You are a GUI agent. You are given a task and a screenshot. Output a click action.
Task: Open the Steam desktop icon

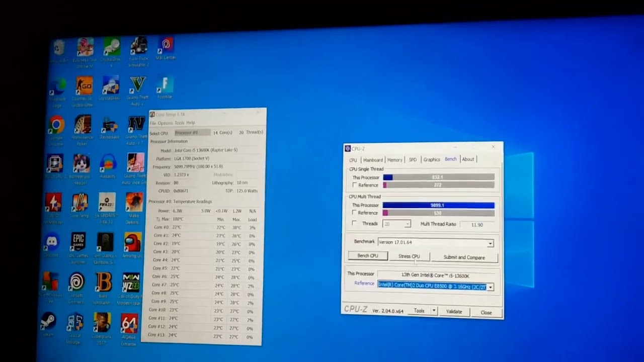tap(49, 324)
